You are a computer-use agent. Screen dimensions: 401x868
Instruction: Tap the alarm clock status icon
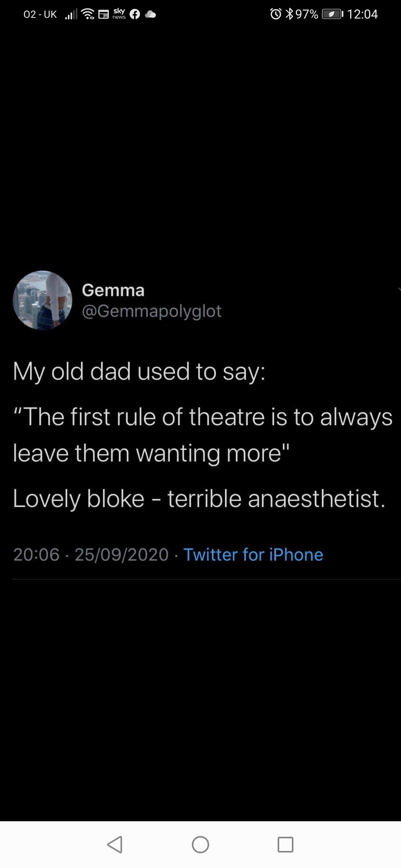pyautogui.click(x=276, y=14)
